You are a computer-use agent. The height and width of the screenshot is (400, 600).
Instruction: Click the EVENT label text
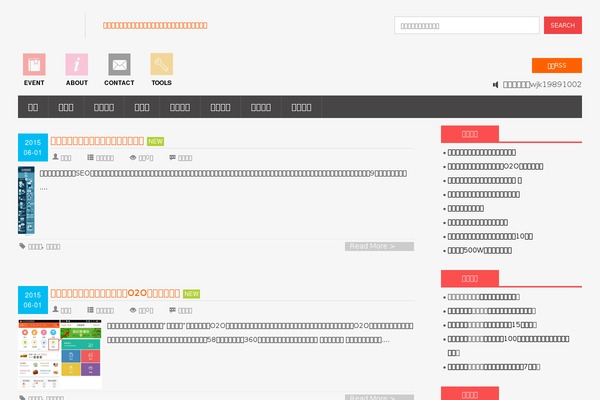[x=34, y=83]
